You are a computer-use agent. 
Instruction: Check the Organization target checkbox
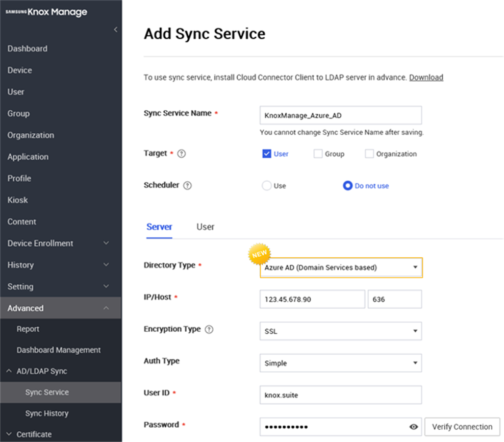(369, 154)
